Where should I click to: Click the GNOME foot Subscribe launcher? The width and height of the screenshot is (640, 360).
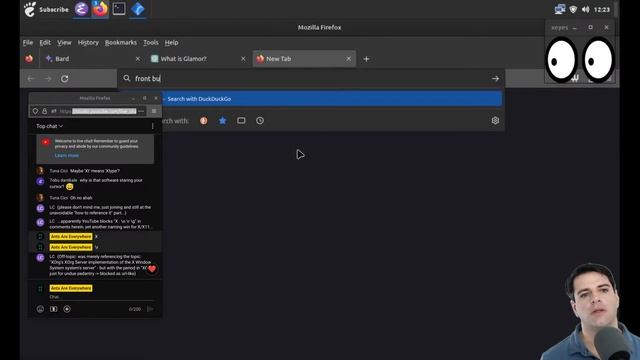46,9
